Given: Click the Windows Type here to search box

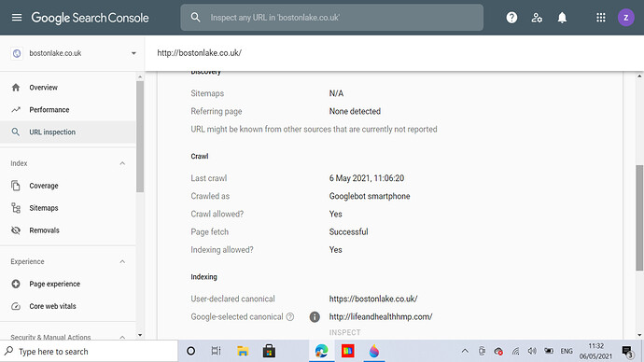Looking at the screenshot, I should pyautogui.click(x=89, y=352).
